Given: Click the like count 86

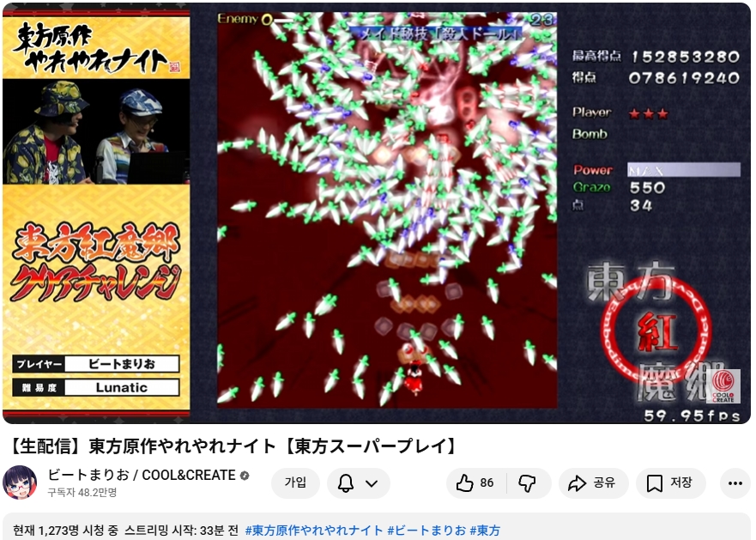Looking at the screenshot, I should click(487, 483).
